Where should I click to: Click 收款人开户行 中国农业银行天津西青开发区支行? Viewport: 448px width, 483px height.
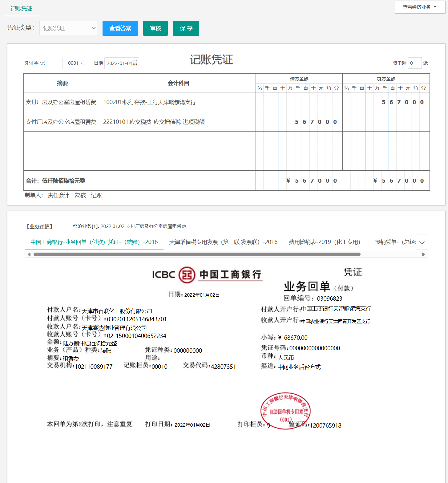(x=336, y=321)
